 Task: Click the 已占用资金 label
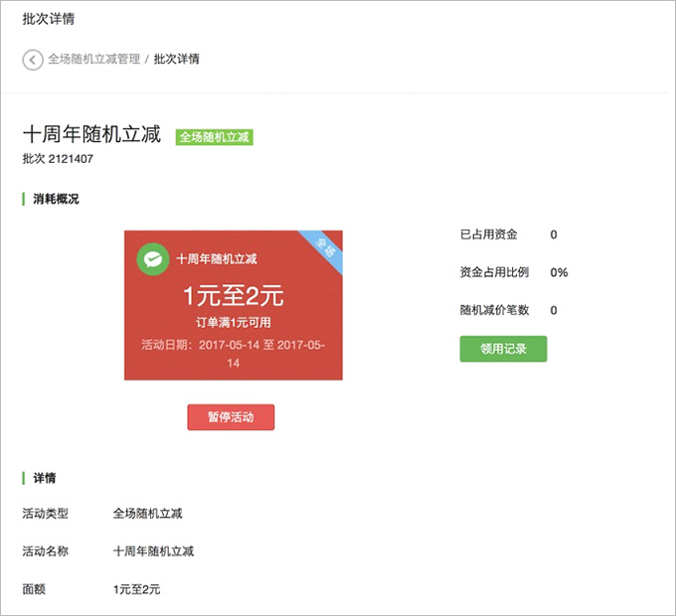coord(488,234)
